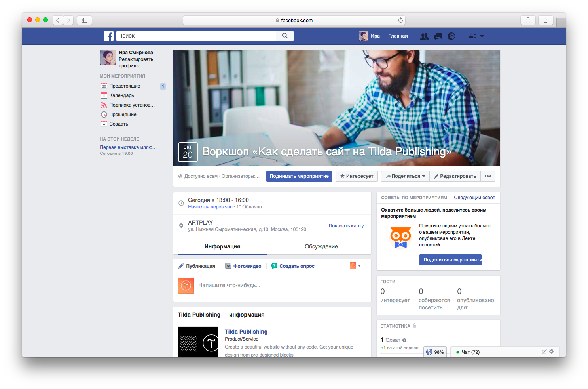Image resolution: width=588 pixels, height=389 pixels.
Task: Show all tabs in Safari
Action: coord(546,20)
